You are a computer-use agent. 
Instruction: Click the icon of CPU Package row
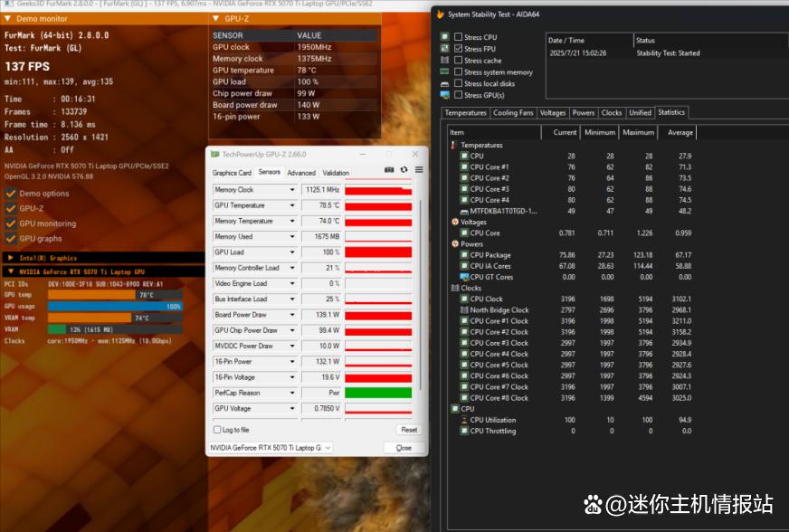[x=464, y=255]
